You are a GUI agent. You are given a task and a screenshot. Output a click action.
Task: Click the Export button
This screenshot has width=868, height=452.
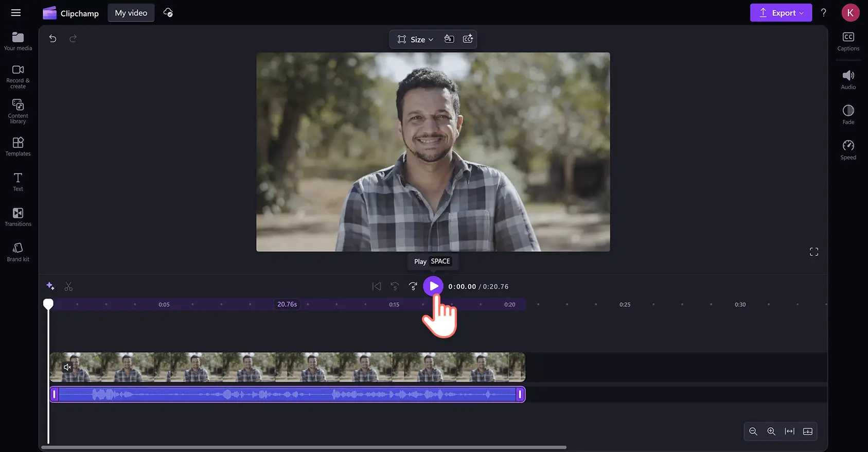point(781,13)
